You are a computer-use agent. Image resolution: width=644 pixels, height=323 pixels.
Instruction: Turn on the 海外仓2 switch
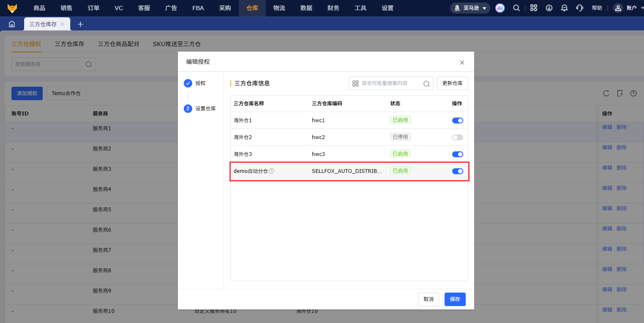tap(458, 137)
